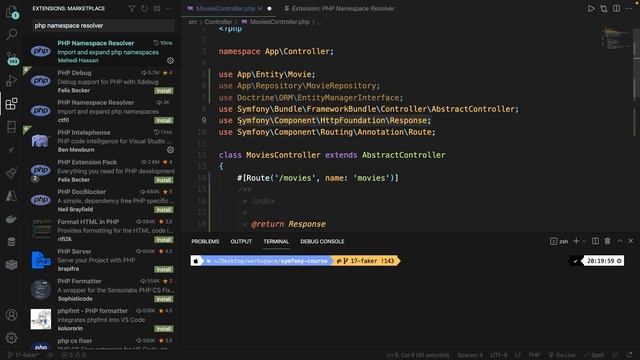This screenshot has height=360, width=640.
Task: Refresh the extensions list
Action: pyautogui.click(x=144, y=8)
